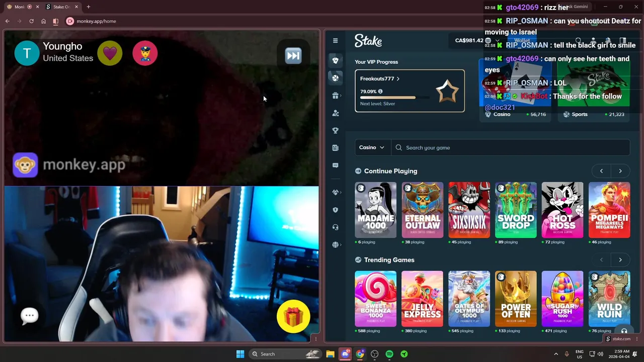This screenshot has height=362, width=644.
Task: Launch Hot Ross game
Action: (562, 210)
